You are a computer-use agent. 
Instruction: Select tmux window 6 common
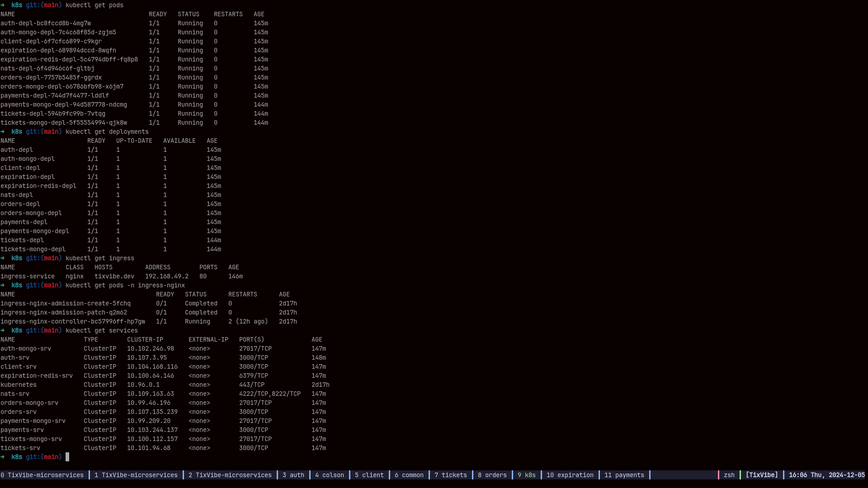[x=409, y=475]
